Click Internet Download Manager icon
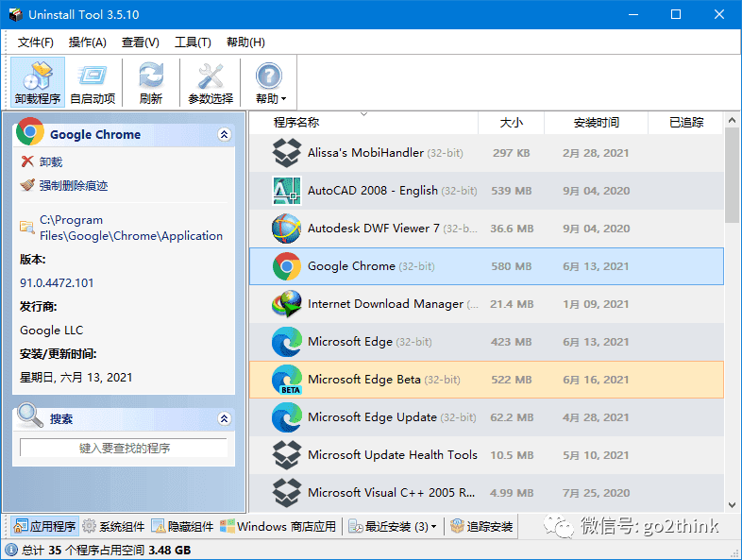Screen dimensions: 742x560 pyautogui.click(x=286, y=304)
